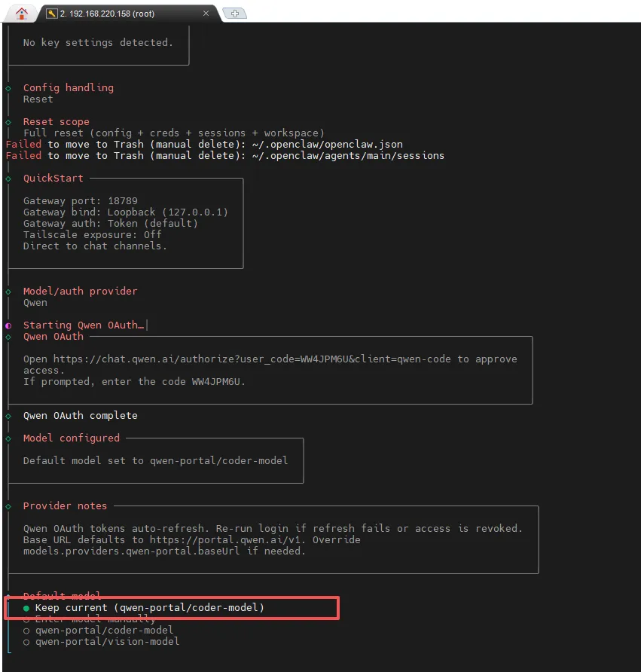This screenshot has width=641, height=672.
Task: Click the wrench icon on session tab
Action: 51,14
